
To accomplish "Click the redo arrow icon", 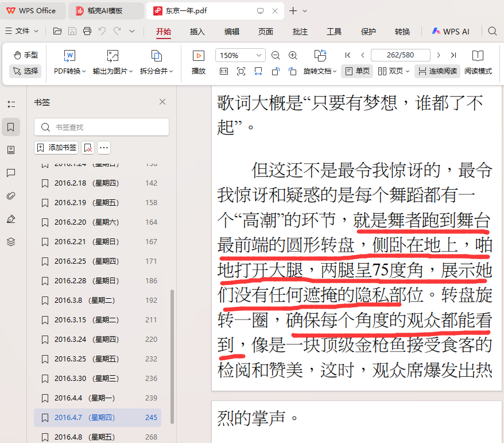I will (117, 31).
